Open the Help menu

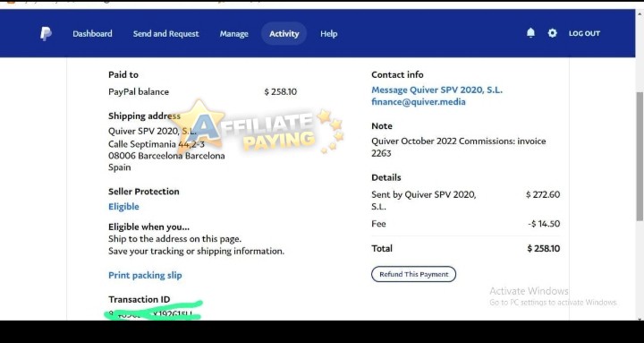(x=328, y=34)
